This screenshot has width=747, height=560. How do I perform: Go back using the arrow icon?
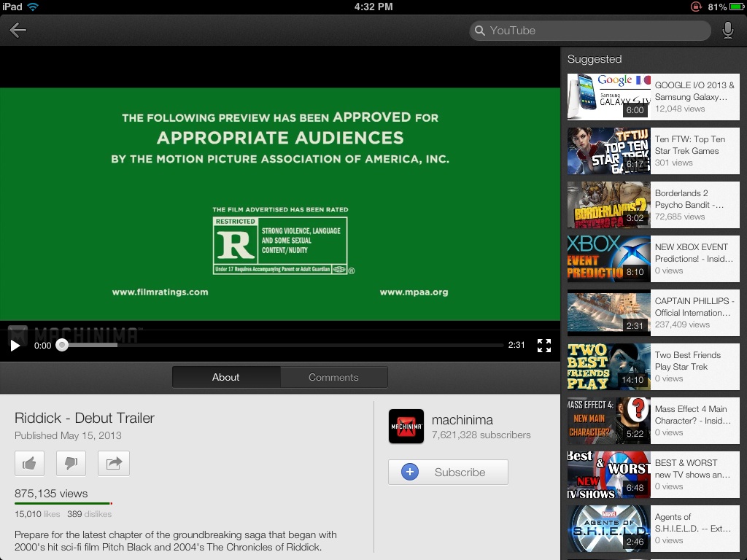tap(18, 30)
